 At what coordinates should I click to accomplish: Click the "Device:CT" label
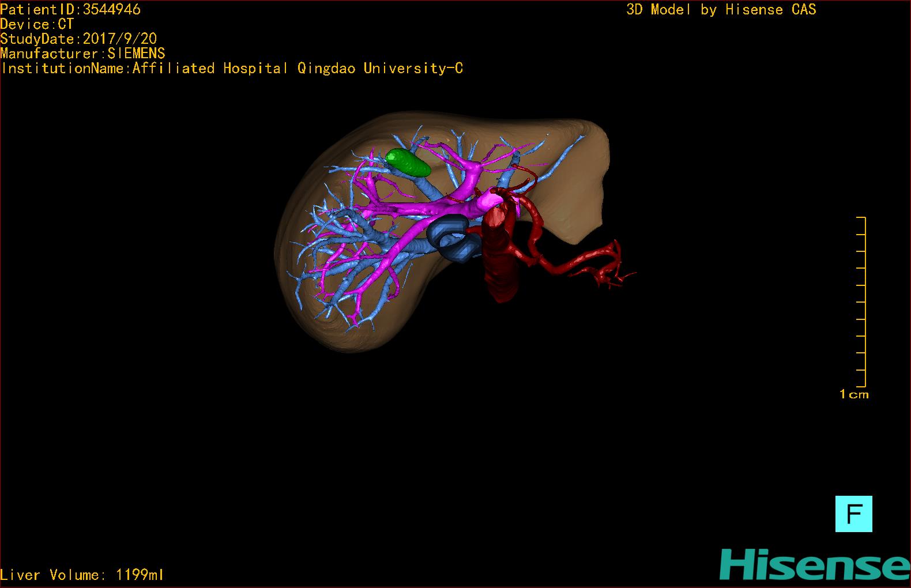coord(37,24)
